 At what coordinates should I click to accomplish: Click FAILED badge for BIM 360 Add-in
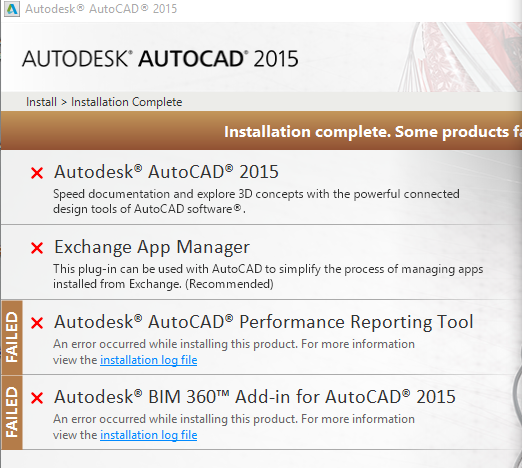click(x=12, y=412)
